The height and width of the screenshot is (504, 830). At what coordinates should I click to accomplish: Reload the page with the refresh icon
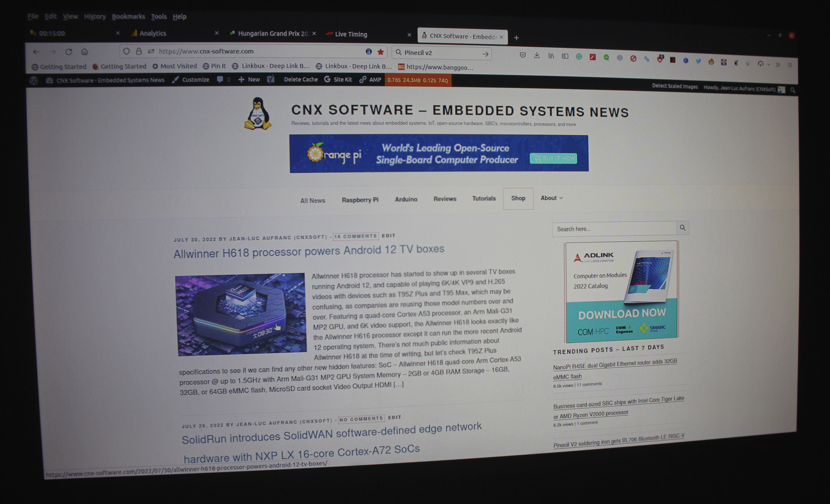pos(68,52)
